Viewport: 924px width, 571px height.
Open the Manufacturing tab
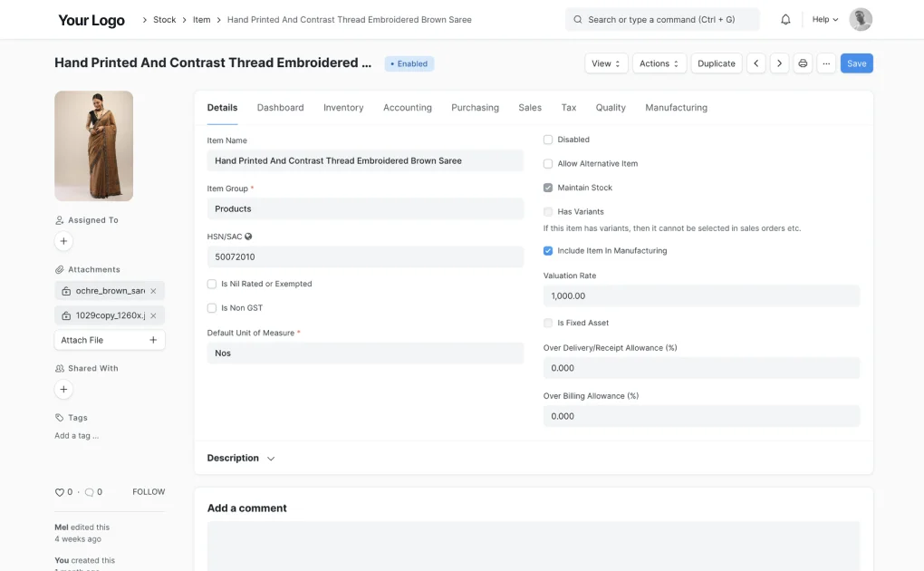point(676,107)
